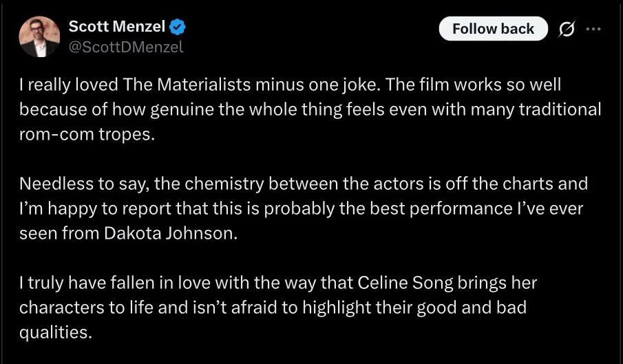Click the Scott Menzel display name

tap(117, 28)
